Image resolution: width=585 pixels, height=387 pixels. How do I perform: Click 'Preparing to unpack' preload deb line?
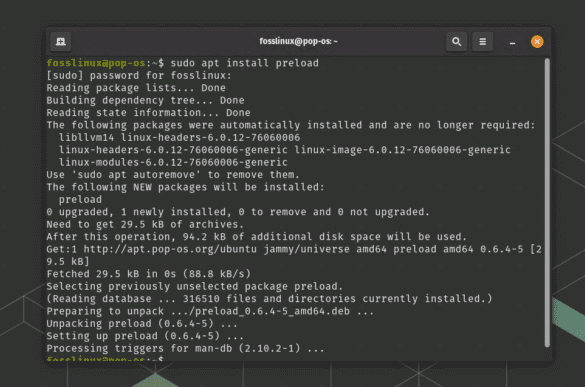[210, 311]
